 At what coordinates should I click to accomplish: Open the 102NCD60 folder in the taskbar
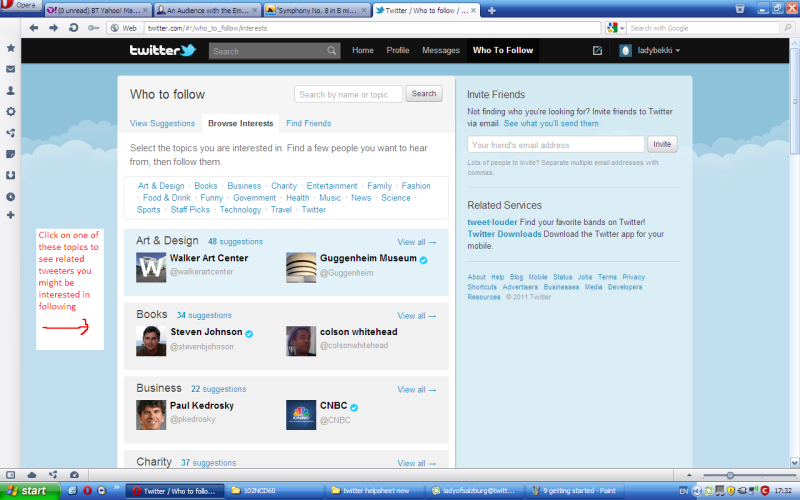pyautogui.click(x=274, y=491)
